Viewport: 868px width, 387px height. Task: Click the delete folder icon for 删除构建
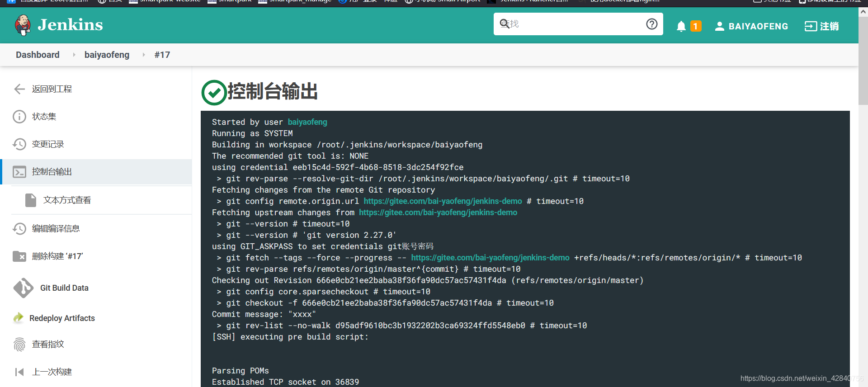(19, 256)
